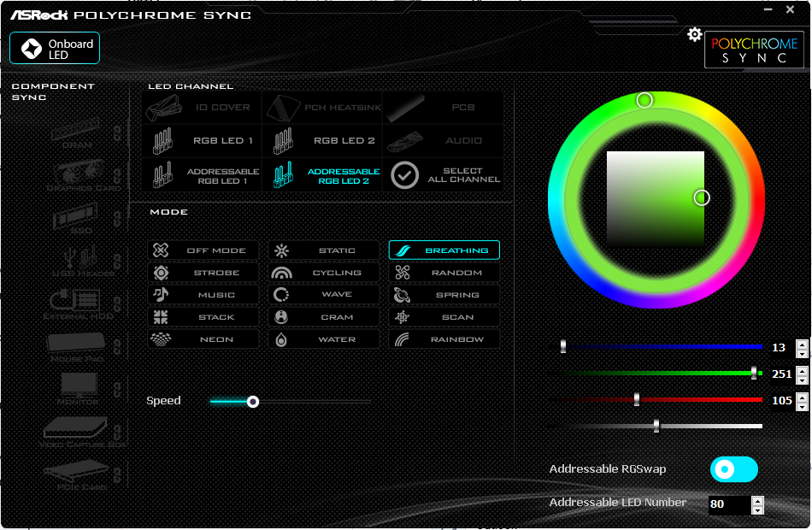Click the Speed slider handle
Image resolution: width=812 pixels, height=530 pixels.
(253, 402)
